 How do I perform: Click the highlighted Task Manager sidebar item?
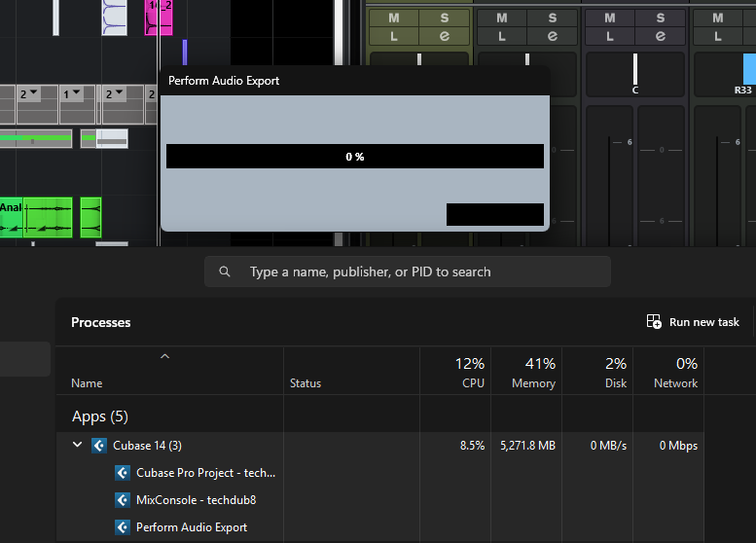coord(25,359)
